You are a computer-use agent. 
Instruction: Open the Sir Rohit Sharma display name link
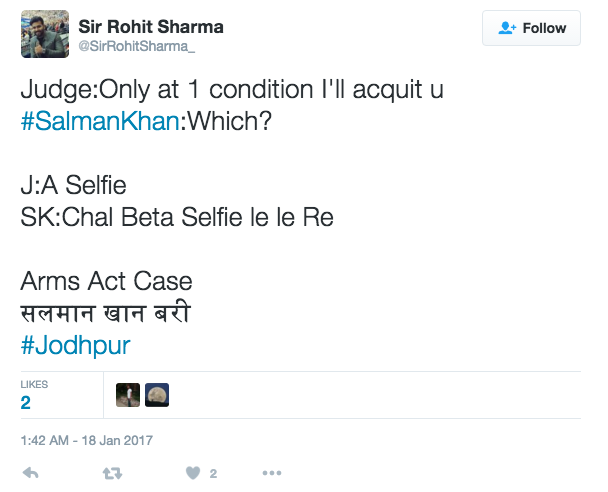click(x=151, y=26)
